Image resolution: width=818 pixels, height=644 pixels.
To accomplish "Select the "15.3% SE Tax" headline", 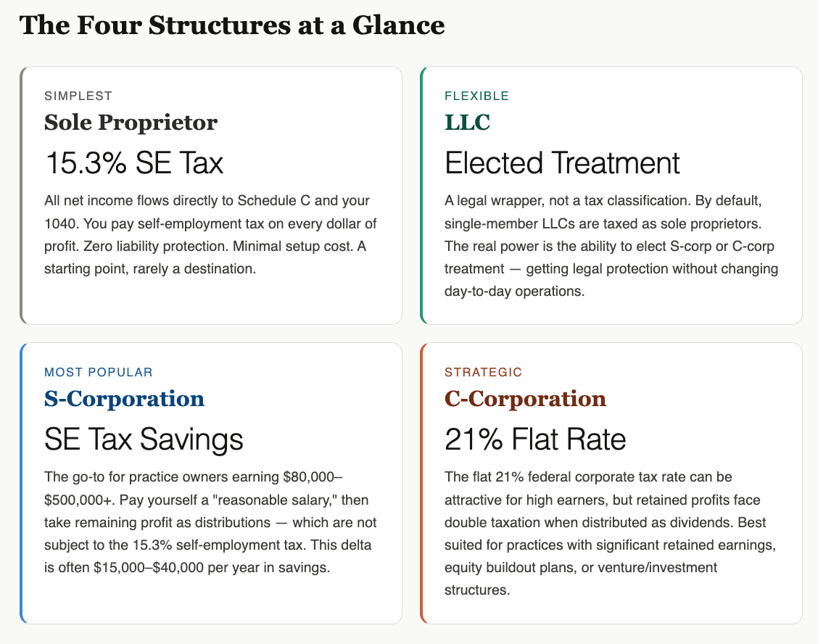I will click(134, 162).
